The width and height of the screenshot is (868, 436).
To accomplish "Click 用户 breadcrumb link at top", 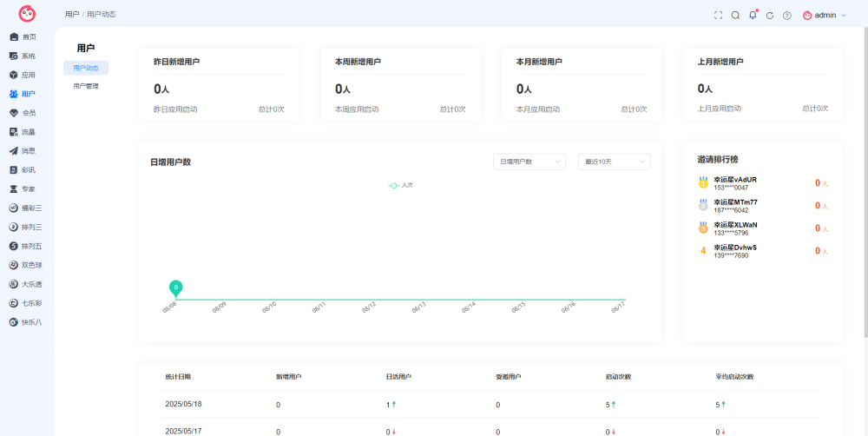I will pos(72,15).
